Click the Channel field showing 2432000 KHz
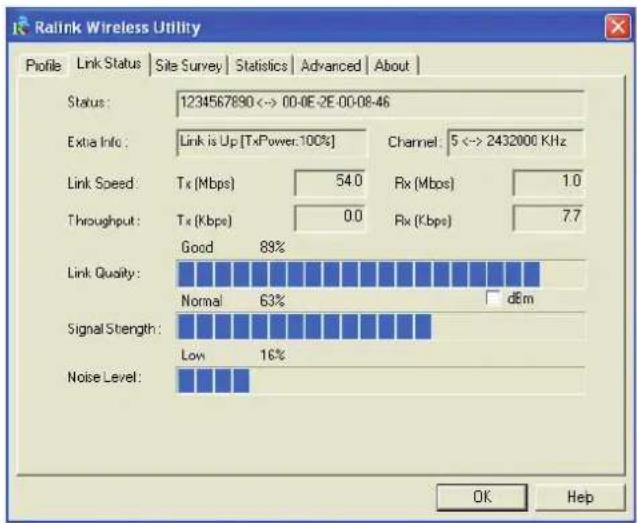Image resolution: width=637 pixels, height=523 pixels. click(516, 142)
